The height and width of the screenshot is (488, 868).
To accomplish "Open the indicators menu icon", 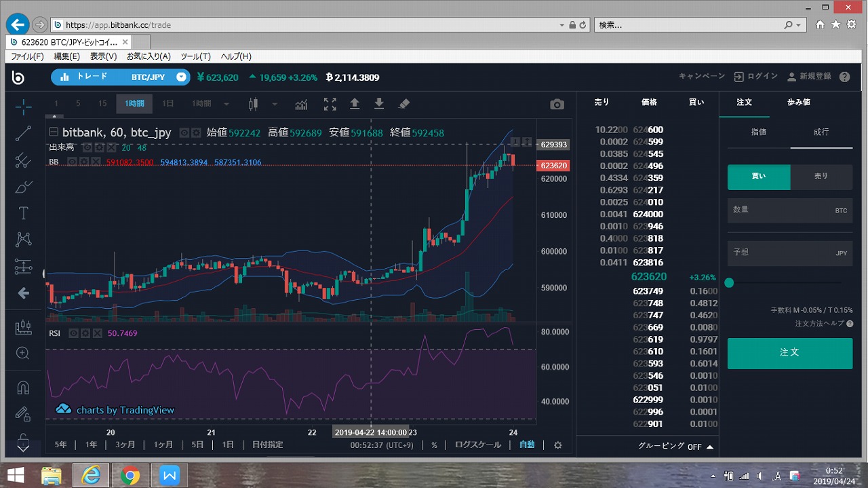I will 301,105.
